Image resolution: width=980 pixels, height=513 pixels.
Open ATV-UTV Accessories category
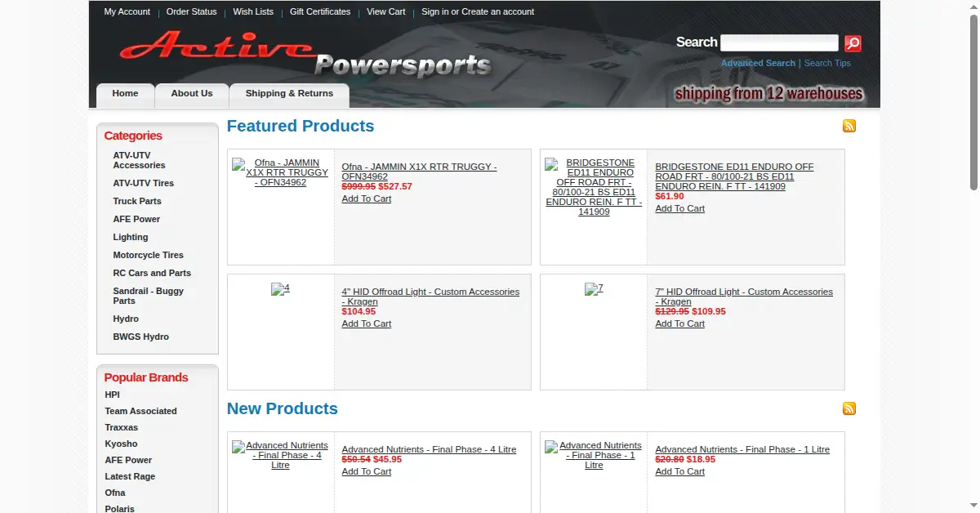[140, 160]
